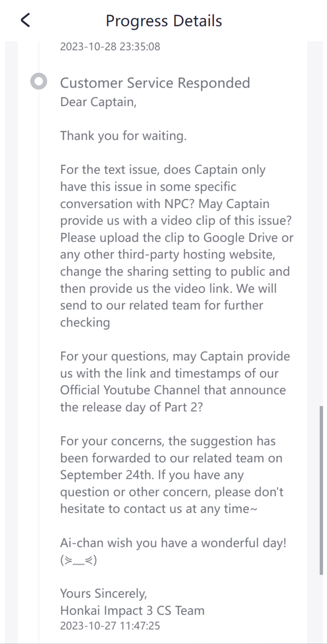Select the Honkai Impact 3 CS Team signature
The height and width of the screenshot is (644, 327).
pyautogui.click(x=132, y=610)
